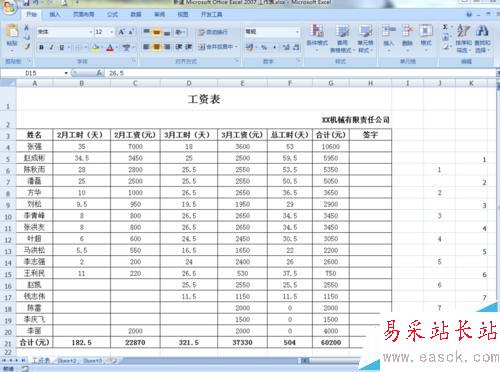Click the Fill down icon in editing group
The height and width of the screenshot is (372, 500).
(446, 37)
